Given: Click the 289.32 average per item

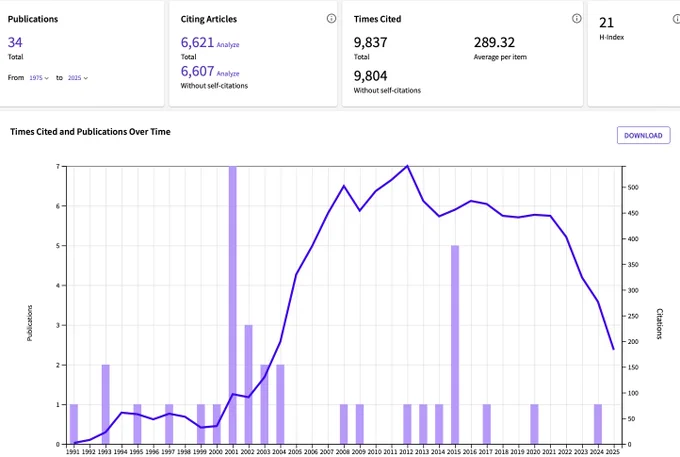Looking at the screenshot, I should pos(494,42).
